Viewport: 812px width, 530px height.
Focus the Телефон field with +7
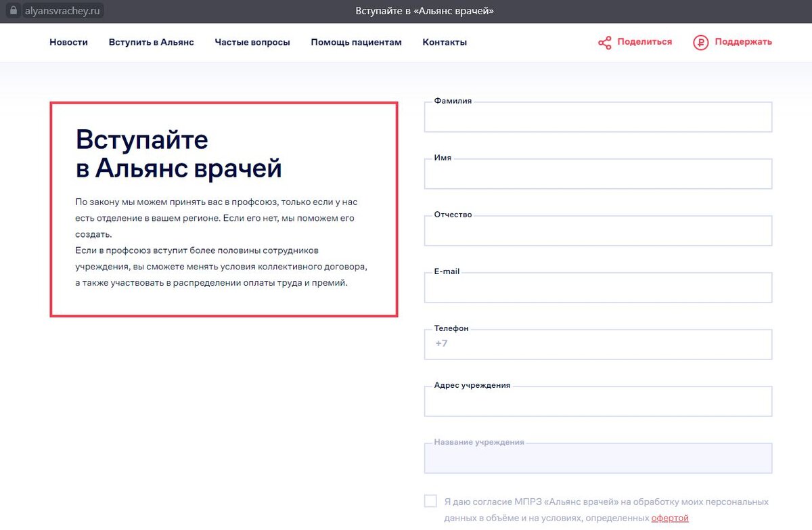tap(598, 345)
